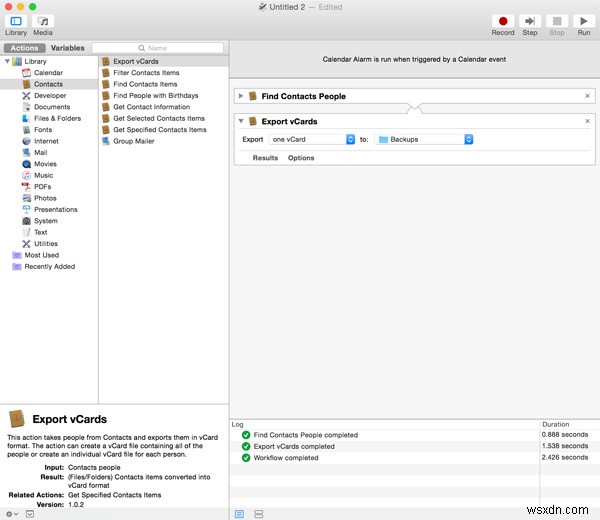
Task: Select Filter Contacts Items action
Action: 146,73
